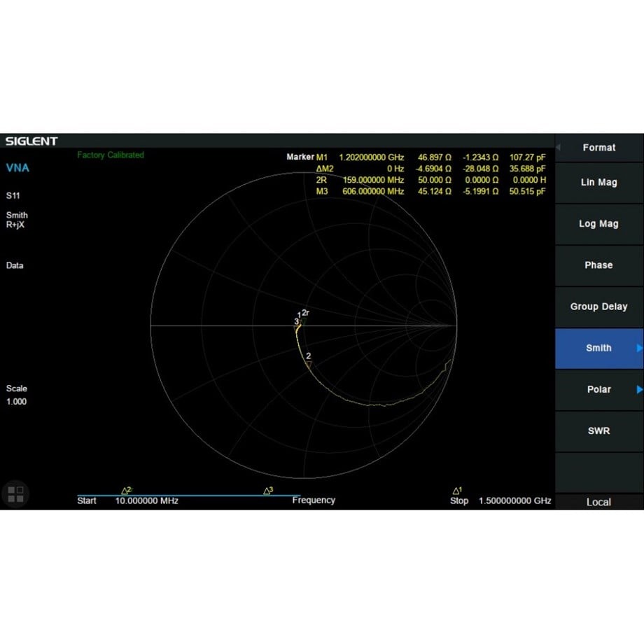Open the grid menu icon at bottom left
This screenshot has width=644, height=644.
(15, 494)
